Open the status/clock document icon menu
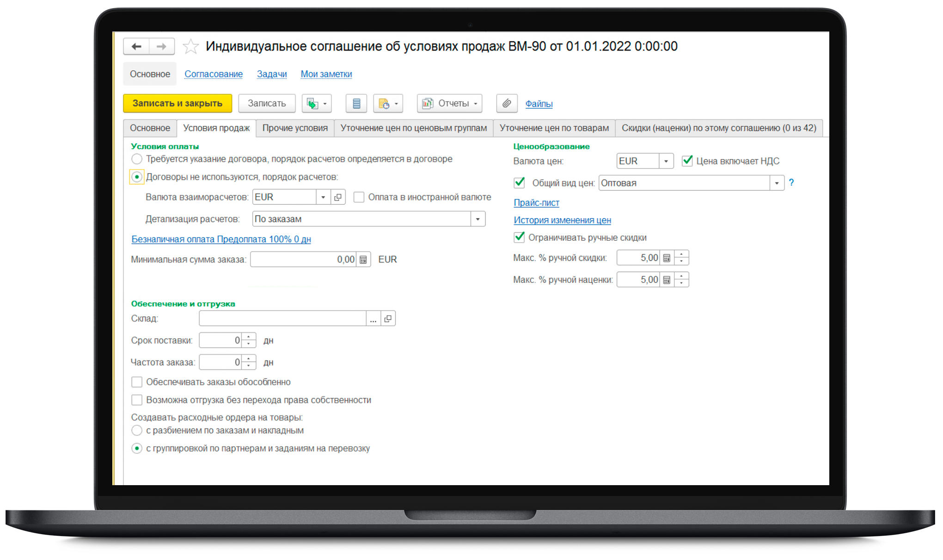 (x=388, y=103)
